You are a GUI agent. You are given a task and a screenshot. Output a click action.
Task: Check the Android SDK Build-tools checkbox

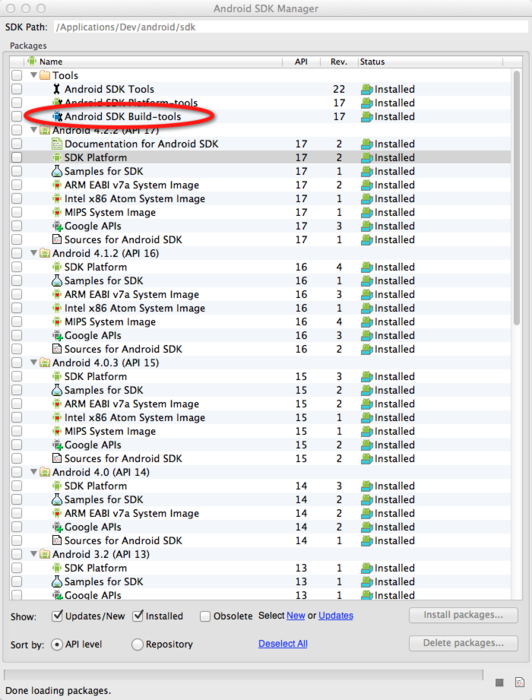17,117
